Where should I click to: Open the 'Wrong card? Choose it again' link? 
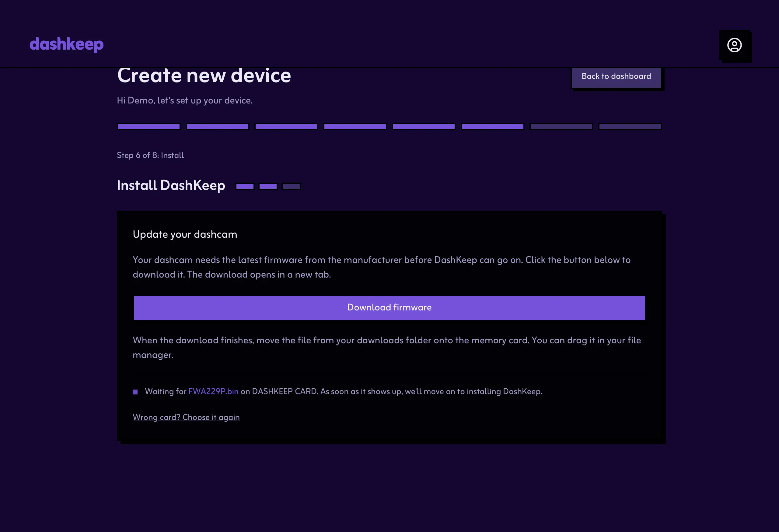point(186,417)
